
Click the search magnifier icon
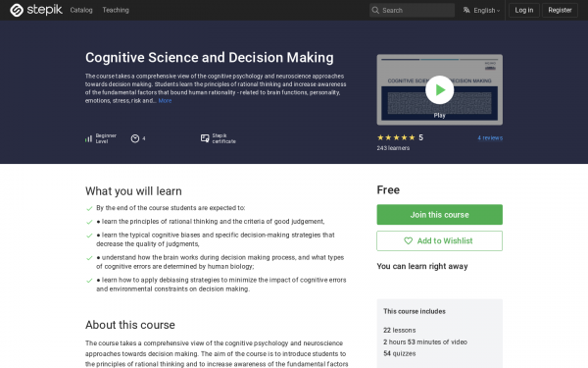point(375,10)
